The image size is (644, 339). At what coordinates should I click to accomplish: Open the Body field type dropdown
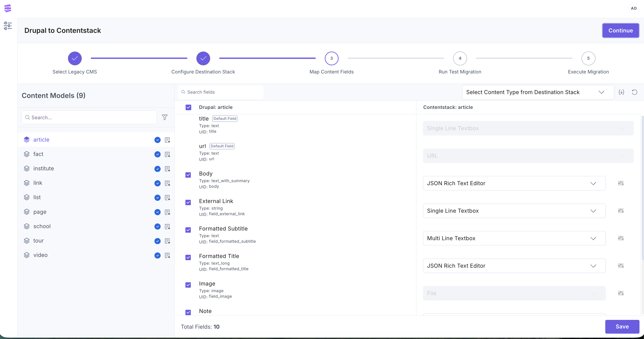pos(514,183)
